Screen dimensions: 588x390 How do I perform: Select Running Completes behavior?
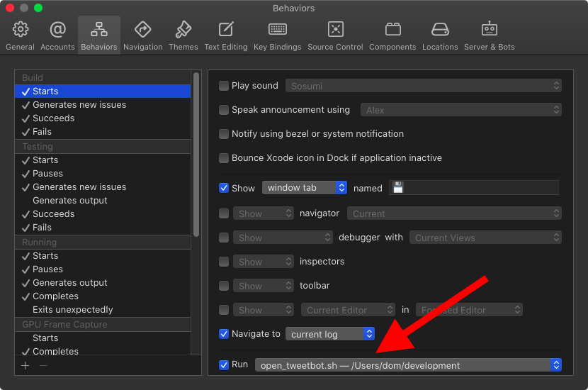(103, 296)
